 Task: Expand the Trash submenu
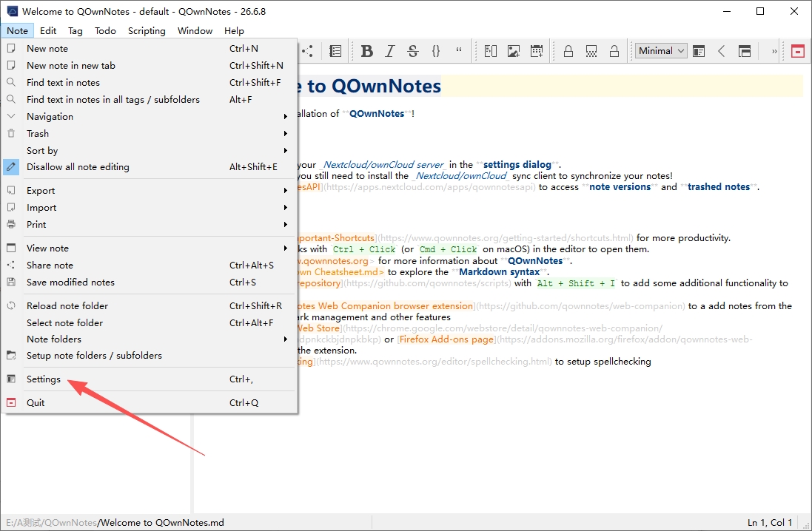[149, 134]
